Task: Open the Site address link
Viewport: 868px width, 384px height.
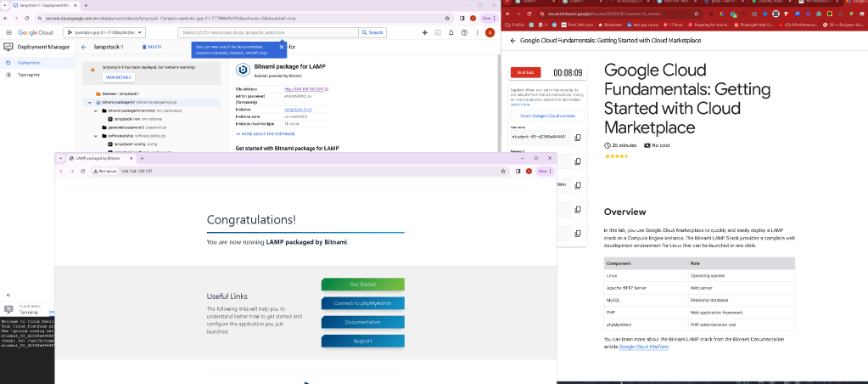Action: 306,88
